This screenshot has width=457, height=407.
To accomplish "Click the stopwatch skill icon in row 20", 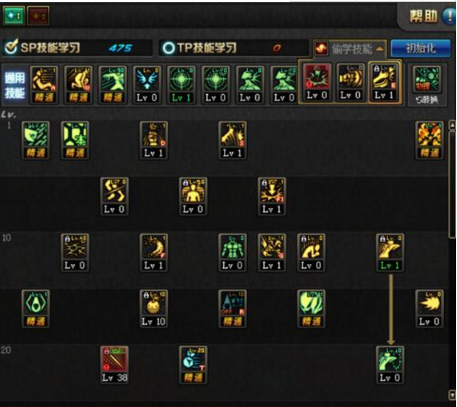I will [x=193, y=365].
